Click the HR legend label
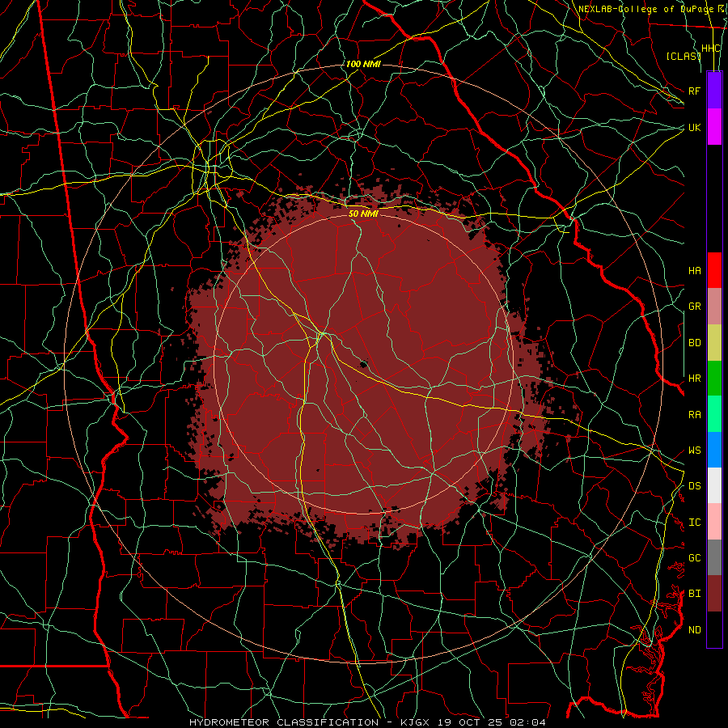 695,379
